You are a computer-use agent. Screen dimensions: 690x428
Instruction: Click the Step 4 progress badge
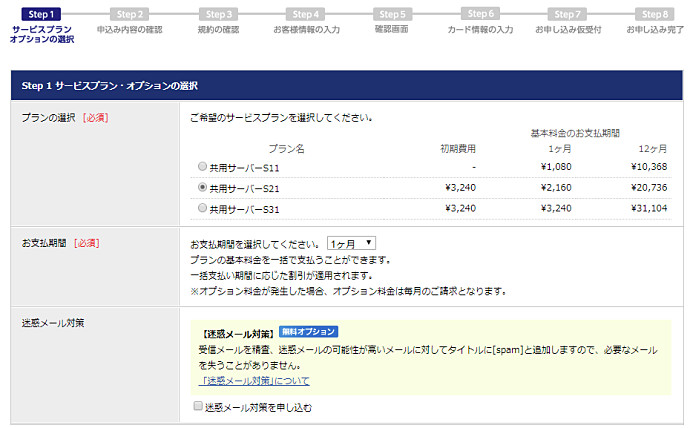click(305, 14)
